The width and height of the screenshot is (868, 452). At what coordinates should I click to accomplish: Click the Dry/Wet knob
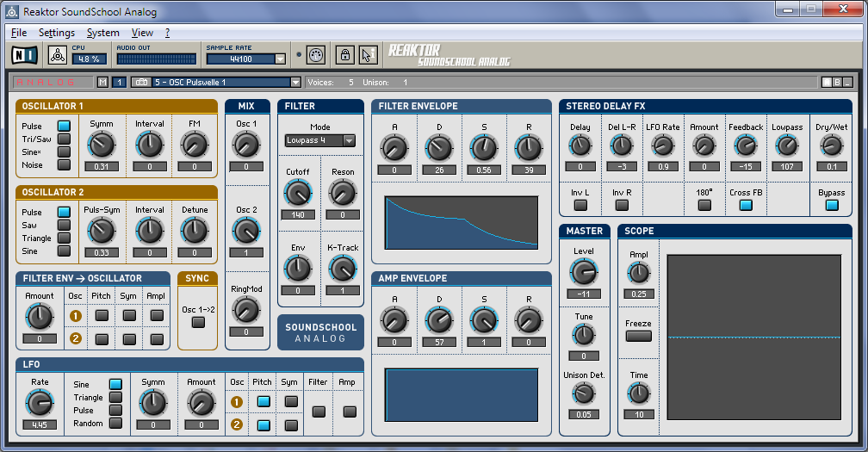(x=832, y=146)
